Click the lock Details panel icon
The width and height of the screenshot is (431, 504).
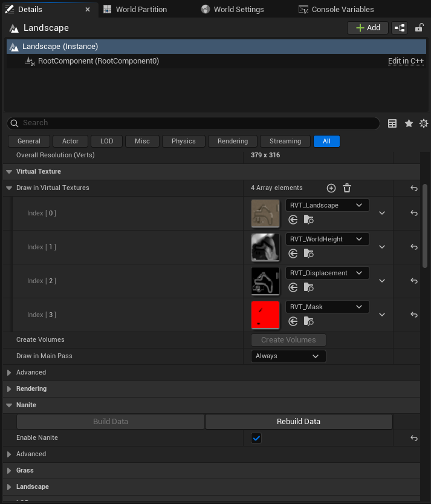pyautogui.click(x=419, y=28)
